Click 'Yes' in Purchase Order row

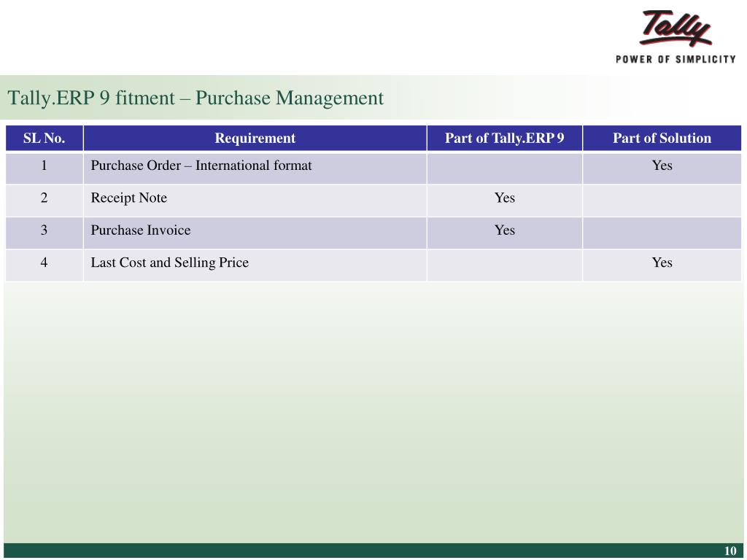coord(662,166)
